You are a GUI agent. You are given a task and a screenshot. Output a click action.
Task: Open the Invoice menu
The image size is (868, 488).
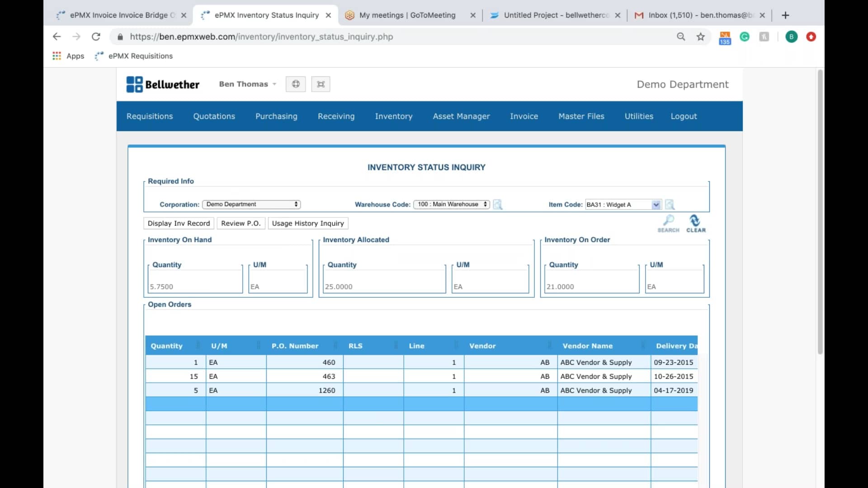pos(524,116)
